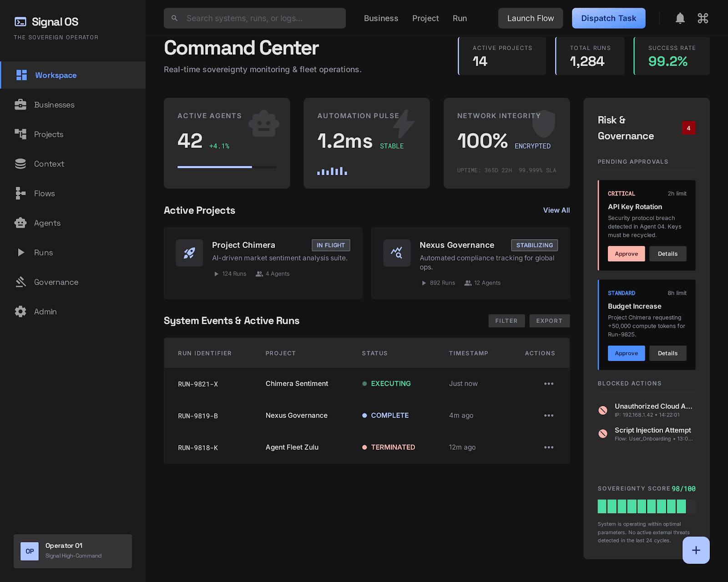Open the Operator 01 profile card
This screenshot has width=728, height=582.
pyautogui.click(x=73, y=551)
